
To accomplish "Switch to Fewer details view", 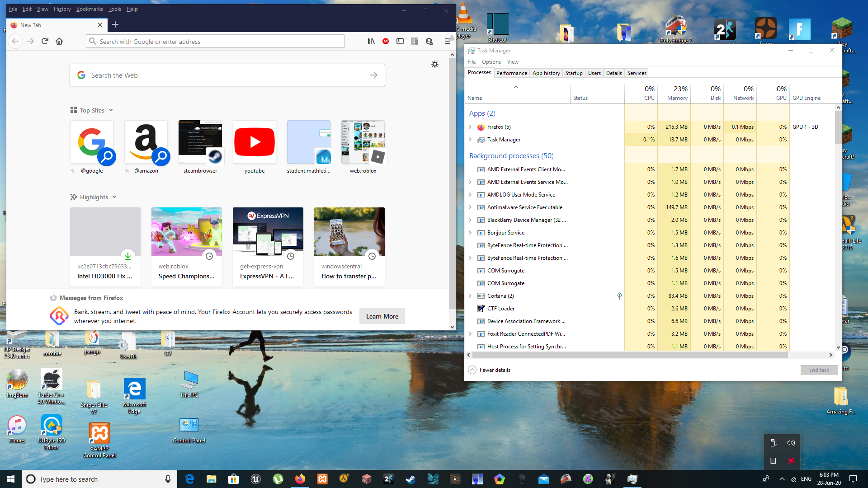I will click(490, 370).
